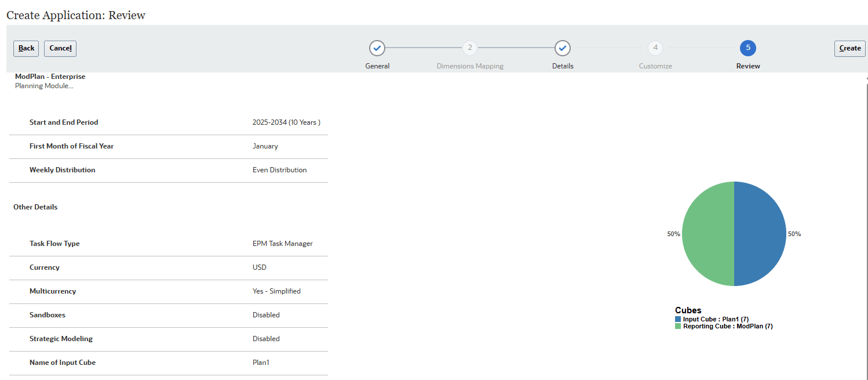Click the 'USD' currency value
The width and height of the screenshot is (868, 380).
point(260,267)
